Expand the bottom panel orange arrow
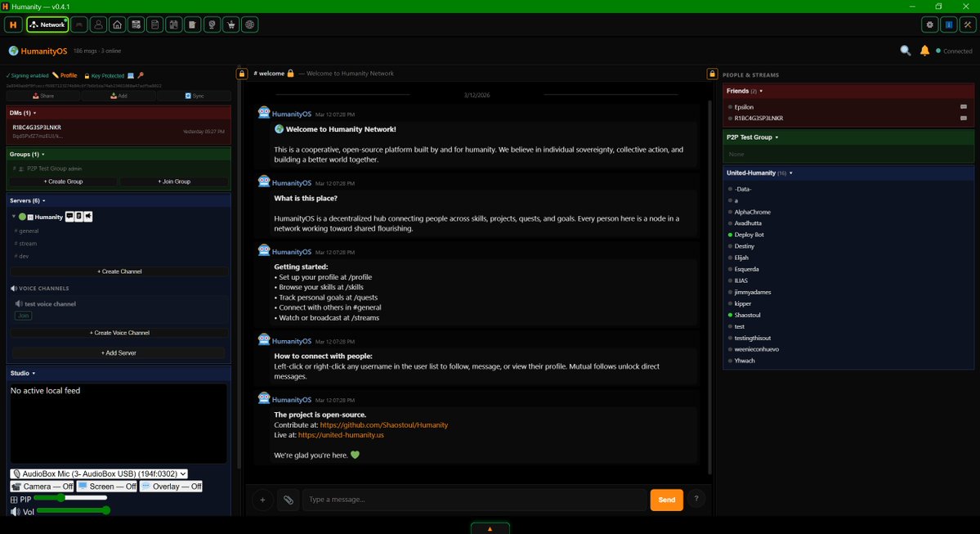This screenshot has width=980, height=534. [x=490, y=528]
